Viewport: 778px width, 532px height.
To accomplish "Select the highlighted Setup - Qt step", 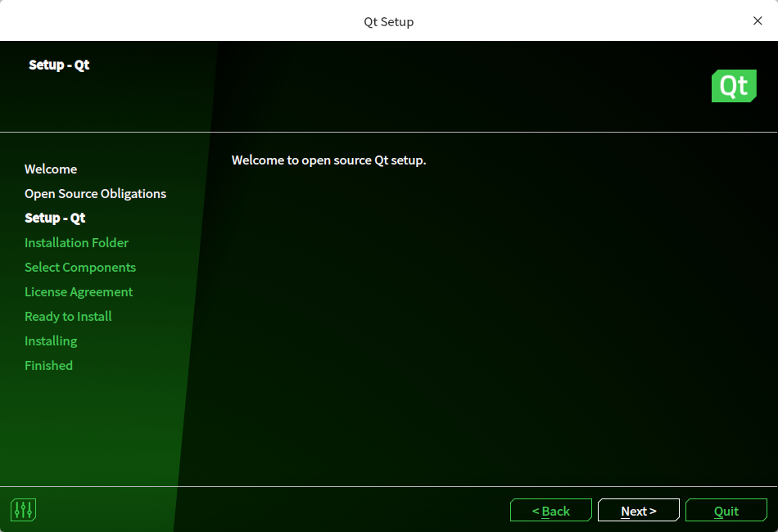I will click(55, 218).
